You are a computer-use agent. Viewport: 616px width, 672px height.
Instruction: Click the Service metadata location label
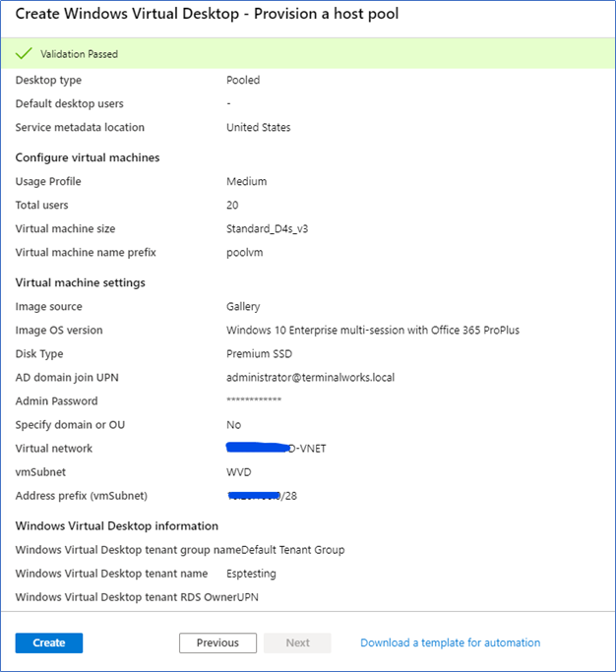click(80, 127)
